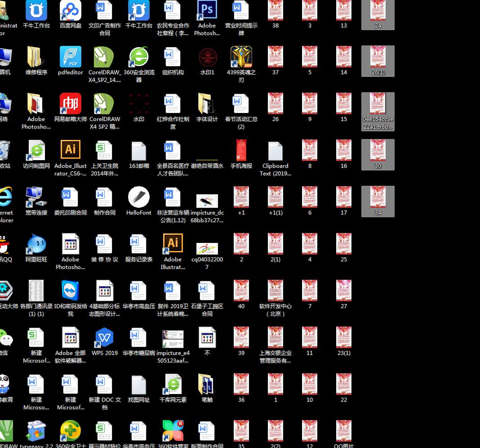Select the 163邮箱 text file

point(139,151)
